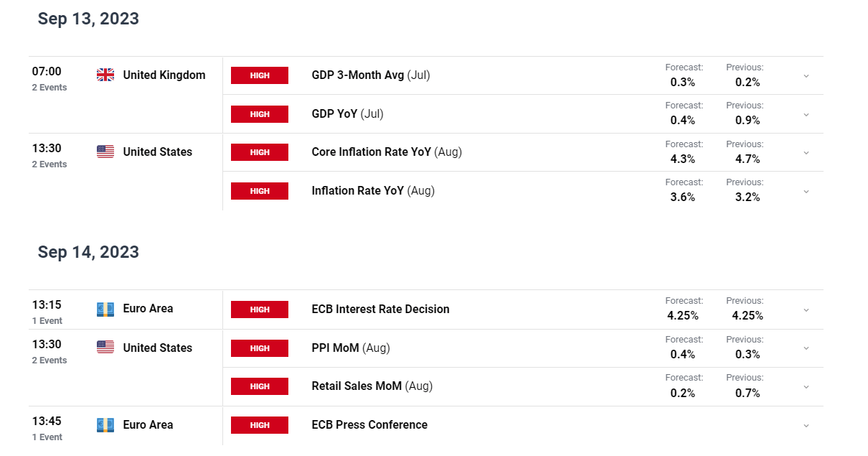Click the Euro Area flag at 13:45
Viewport: 868px width, 456px height.
[x=105, y=425]
